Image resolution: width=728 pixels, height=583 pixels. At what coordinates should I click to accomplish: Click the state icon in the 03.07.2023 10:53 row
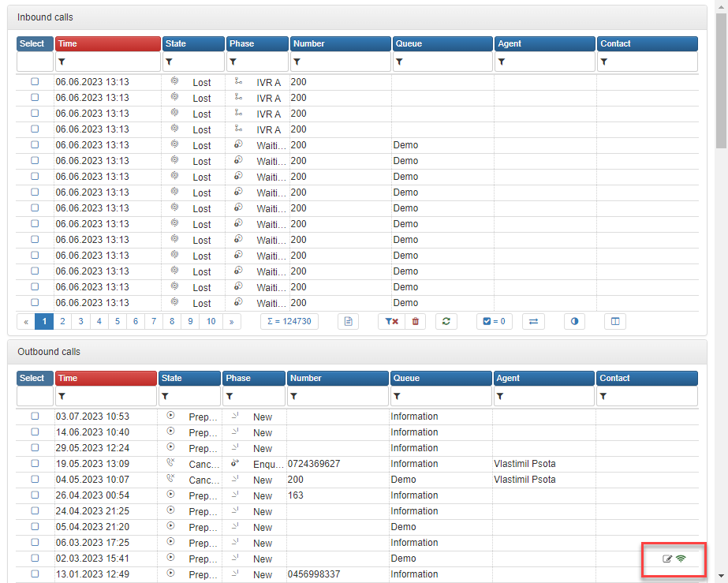pos(170,415)
